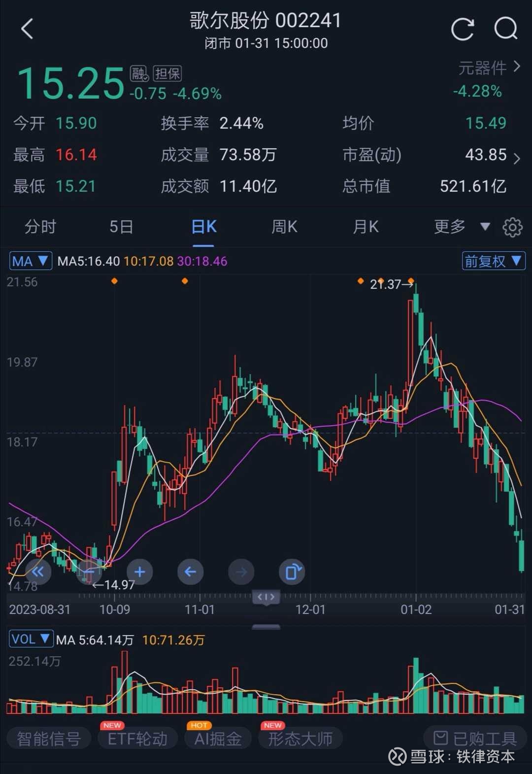
Task: Grab the volume panel resize handle
Action: (266, 627)
